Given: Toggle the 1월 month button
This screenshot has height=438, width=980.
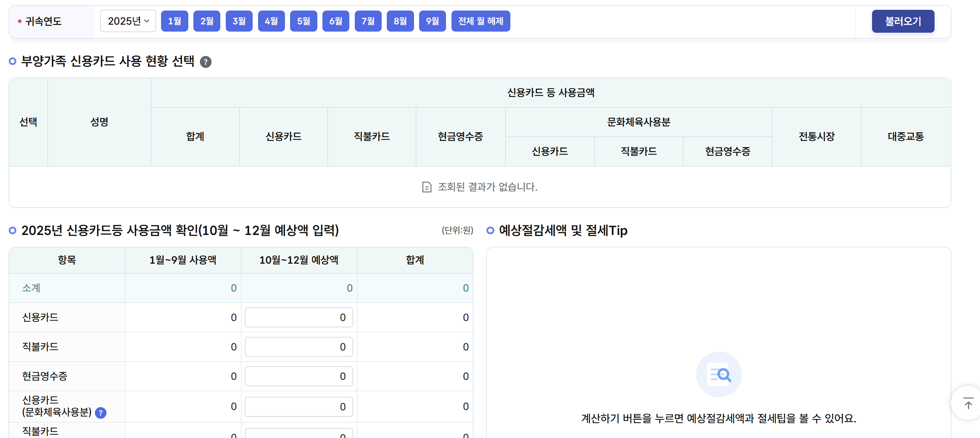Looking at the screenshot, I should click(174, 21).
